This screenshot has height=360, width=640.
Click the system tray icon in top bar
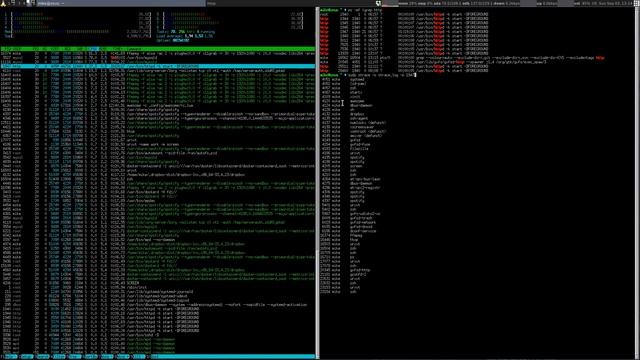378,3
